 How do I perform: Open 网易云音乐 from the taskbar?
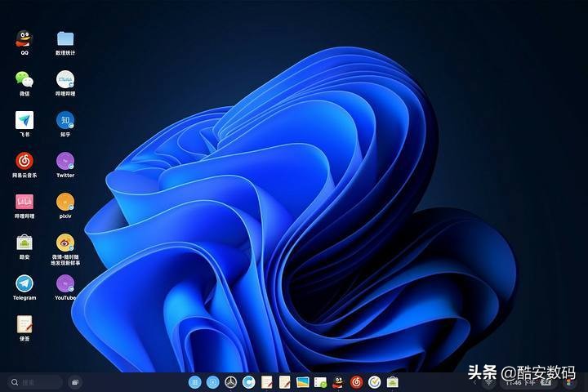pos(356,382)
